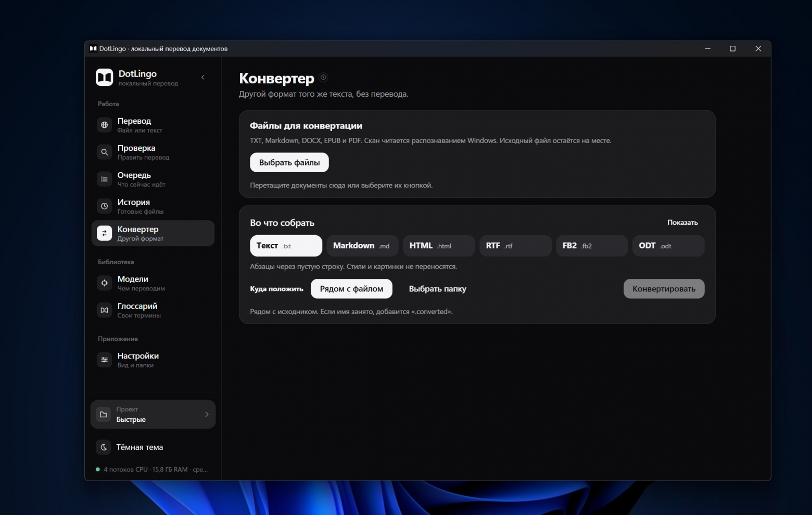Expand the Проект Быстрые chevron
Image resolution: width=812 pixels, height=515 pixels.
point(207,414)
